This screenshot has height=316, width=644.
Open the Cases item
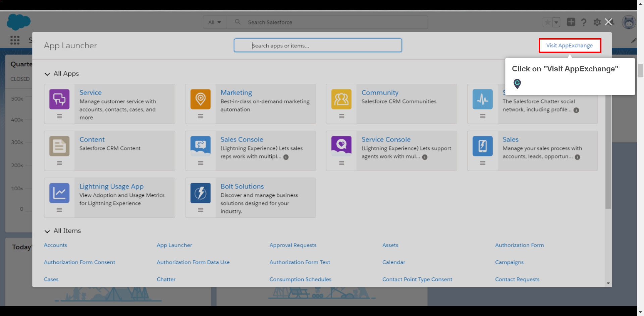click(x=51, y=279)
